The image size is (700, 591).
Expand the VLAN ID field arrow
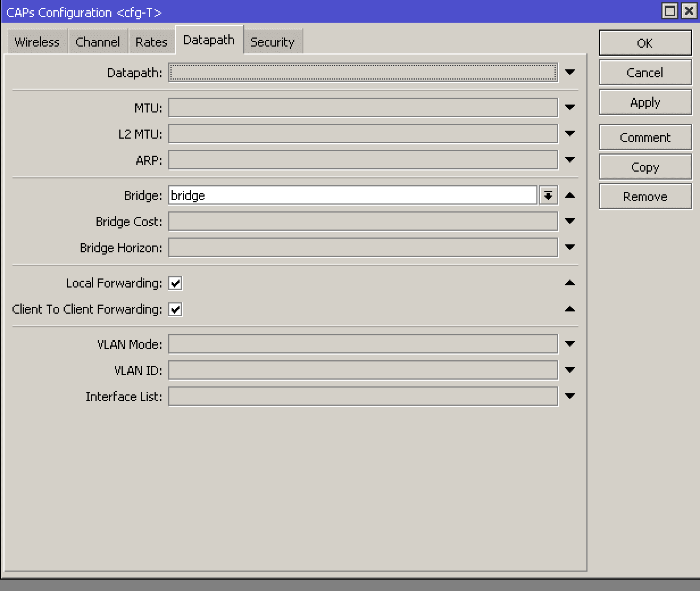click(x=570, y=370)
